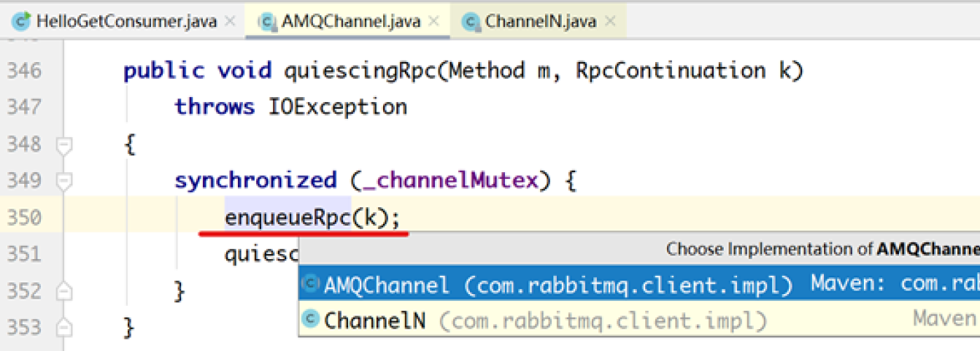The height and width of the screenshot is (351, 980).
Task: Click the fold end marker at line 352
Action: pos(65,291)
